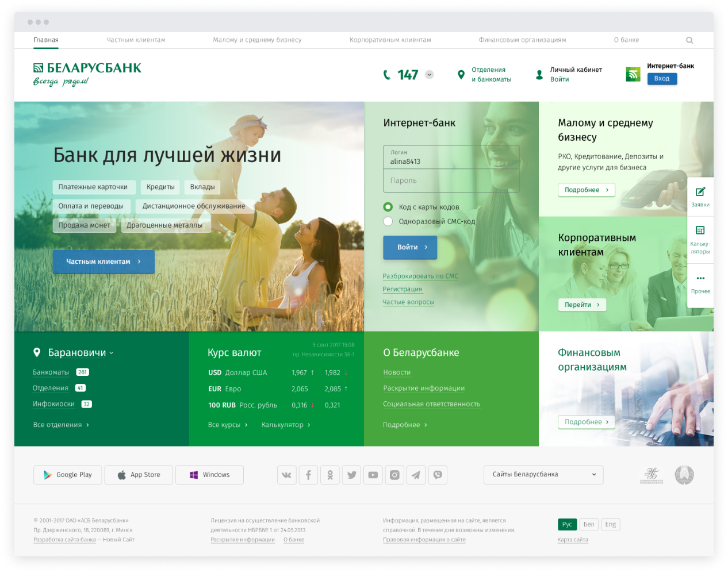This screenshot has height=573, width=728.
Task: Click the National Bank emblem in footer
Action: pos(652,475)
